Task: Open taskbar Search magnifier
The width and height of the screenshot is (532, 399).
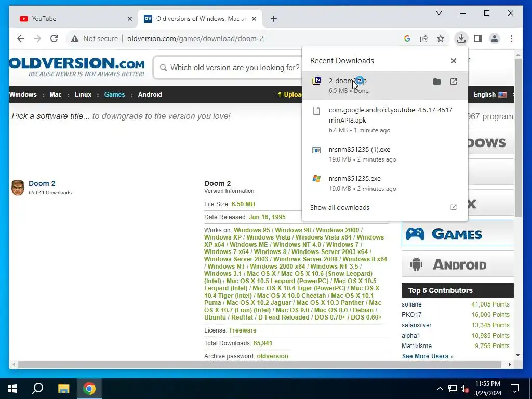Action: [37, 389]
